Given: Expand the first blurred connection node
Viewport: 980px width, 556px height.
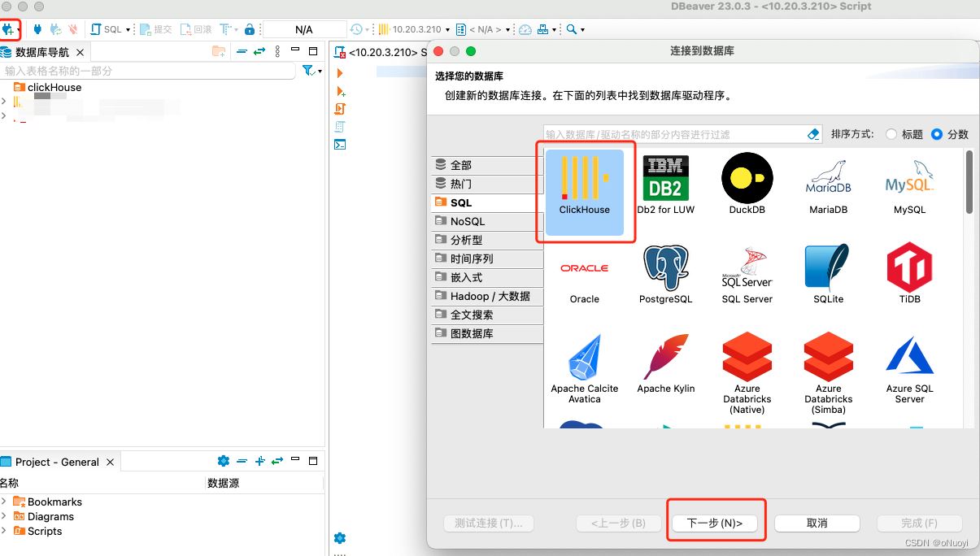Looking at the screenshot, I should (4, 102).
